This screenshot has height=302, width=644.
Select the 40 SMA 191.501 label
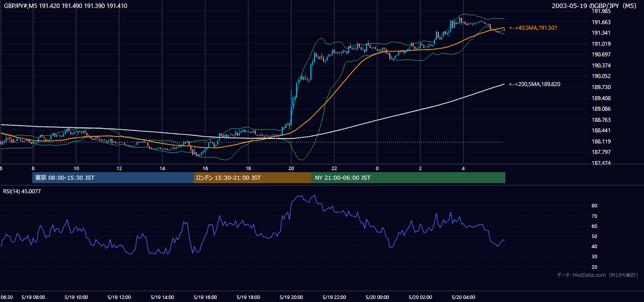[533, 28]
